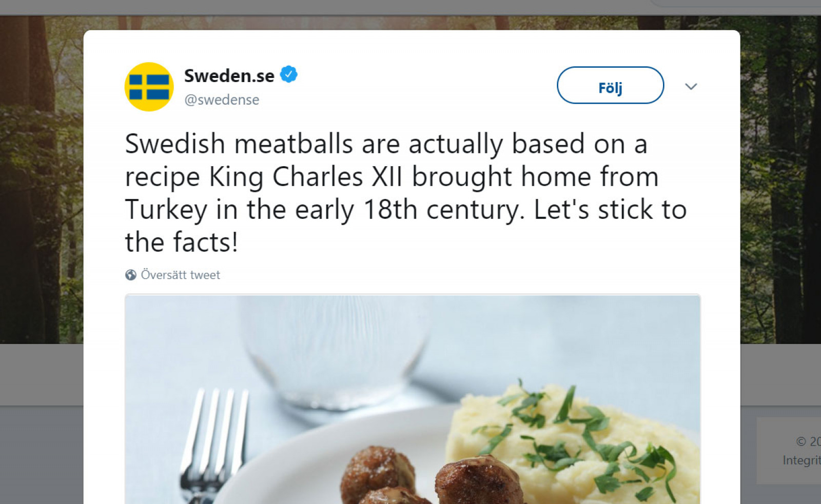Click the water glass in the photo
Screen dimensions: 821x504
[335, 354]
